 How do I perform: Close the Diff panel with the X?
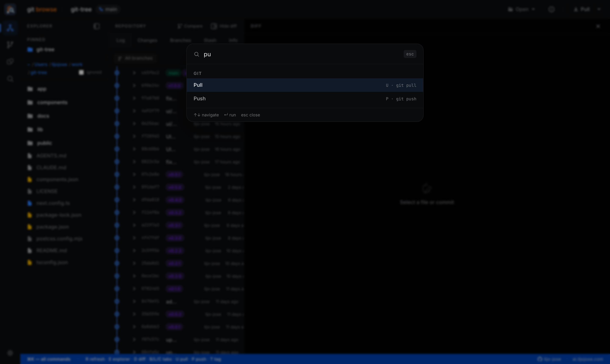coord(598,26)
